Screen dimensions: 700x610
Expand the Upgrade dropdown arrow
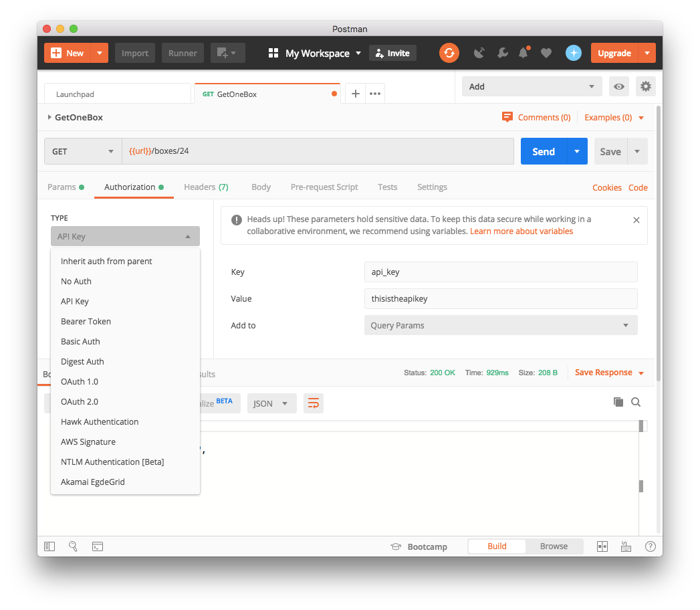point(647,53)
